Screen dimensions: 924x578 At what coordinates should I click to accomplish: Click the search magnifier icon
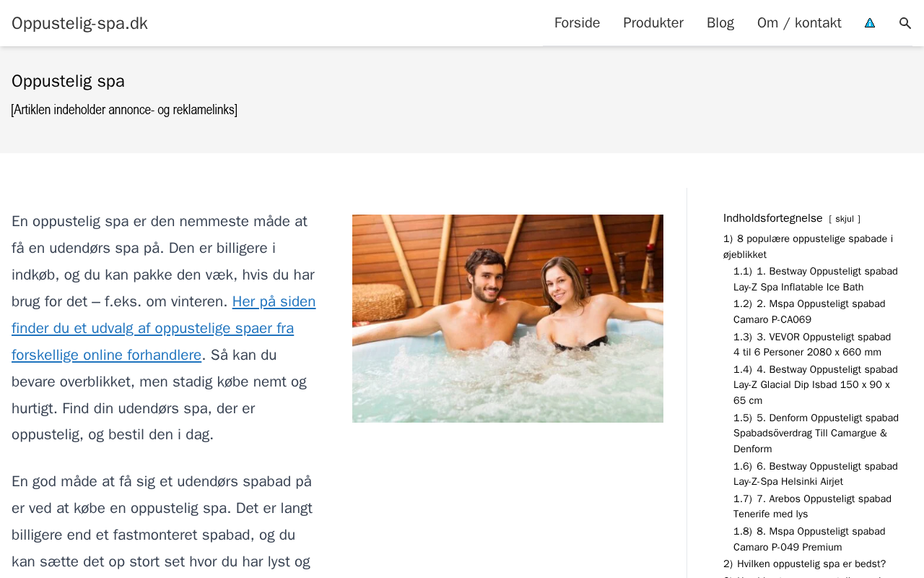[905, 23]
